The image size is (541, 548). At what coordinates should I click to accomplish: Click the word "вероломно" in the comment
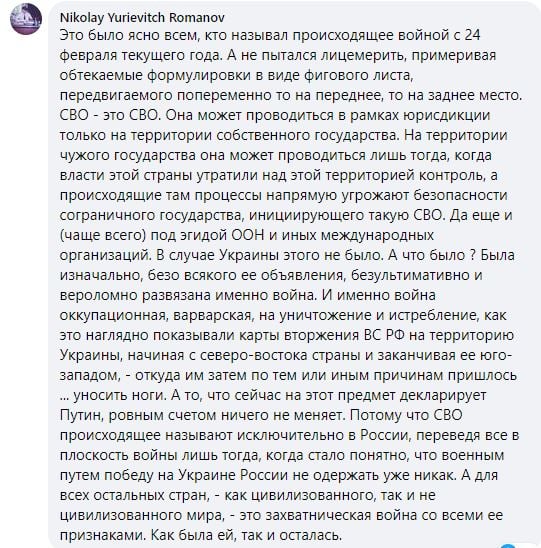pyautogui.click(x=98, y=296)
